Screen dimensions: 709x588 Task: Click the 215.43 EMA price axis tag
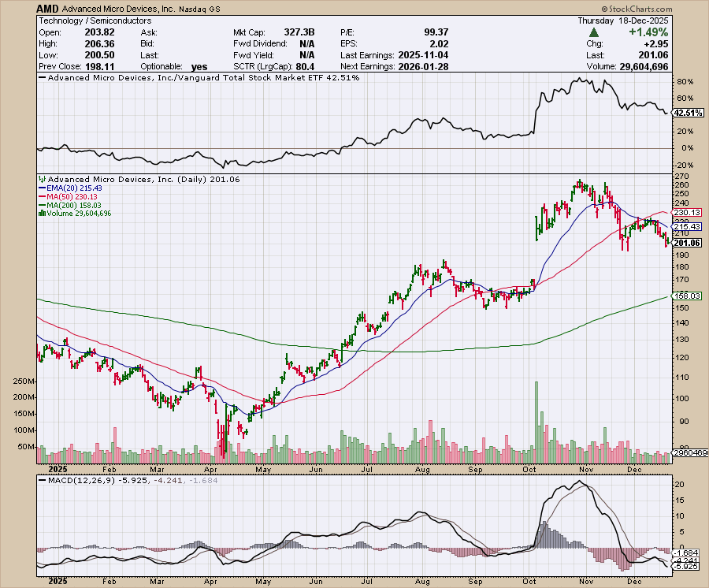[x=687, y=226]
